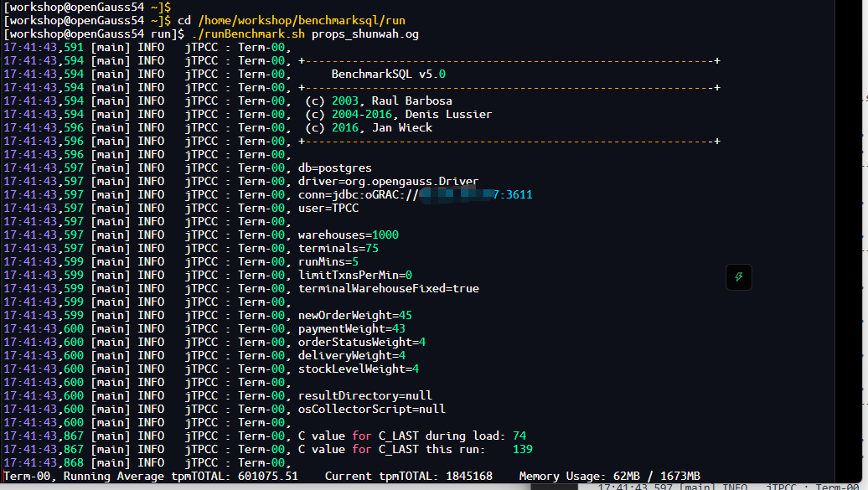Click the conn=jdbc:oGRAC connection string
The image size is (868, 490).
pyautogui.click(x=416, y=194)
